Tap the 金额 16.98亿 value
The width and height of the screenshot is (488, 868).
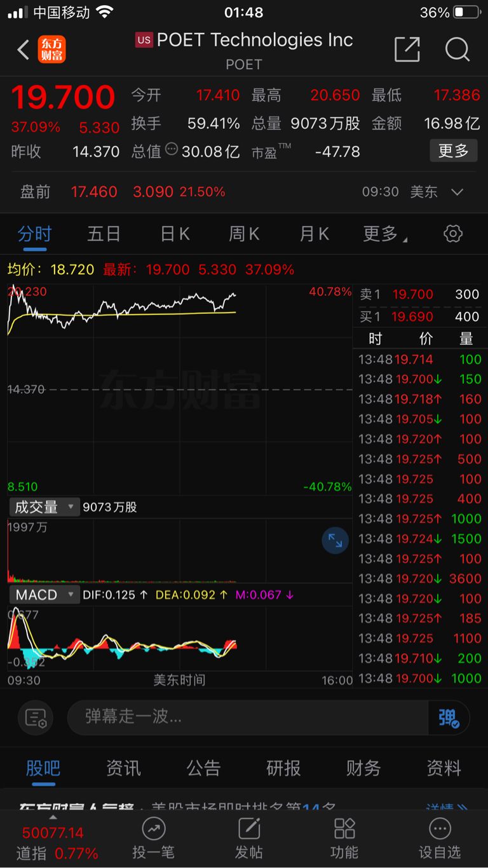coord(452,123)
